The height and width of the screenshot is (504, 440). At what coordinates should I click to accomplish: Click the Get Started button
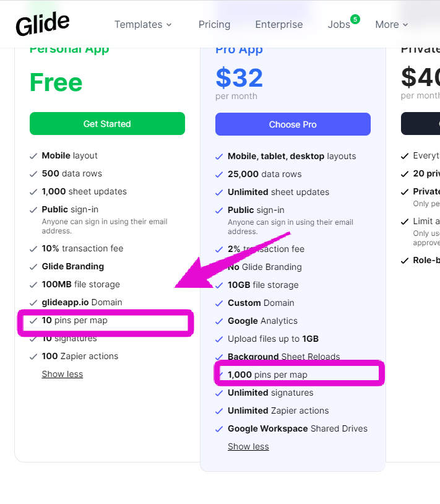pos(107,124)
